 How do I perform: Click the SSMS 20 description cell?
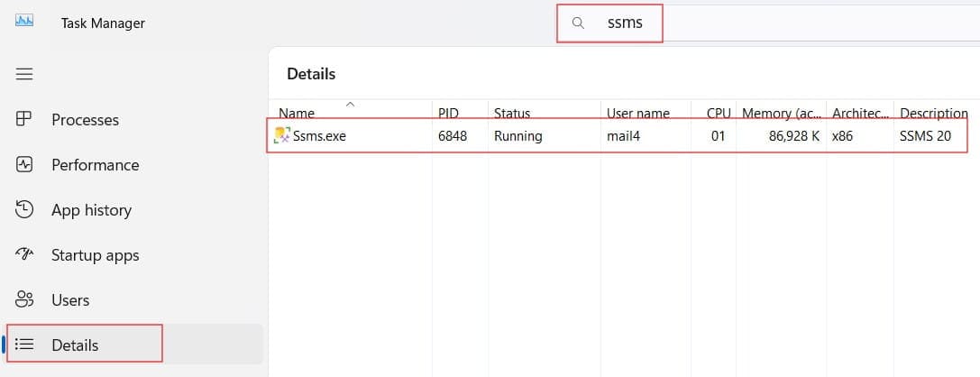(926, 135)
